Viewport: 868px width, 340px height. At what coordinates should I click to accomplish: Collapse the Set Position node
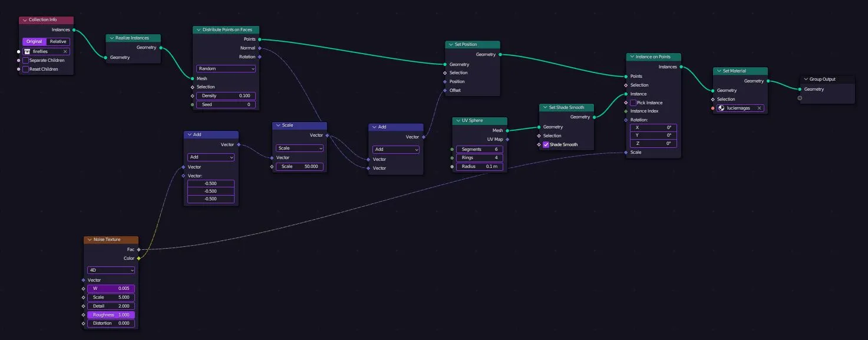pos(451,45)
